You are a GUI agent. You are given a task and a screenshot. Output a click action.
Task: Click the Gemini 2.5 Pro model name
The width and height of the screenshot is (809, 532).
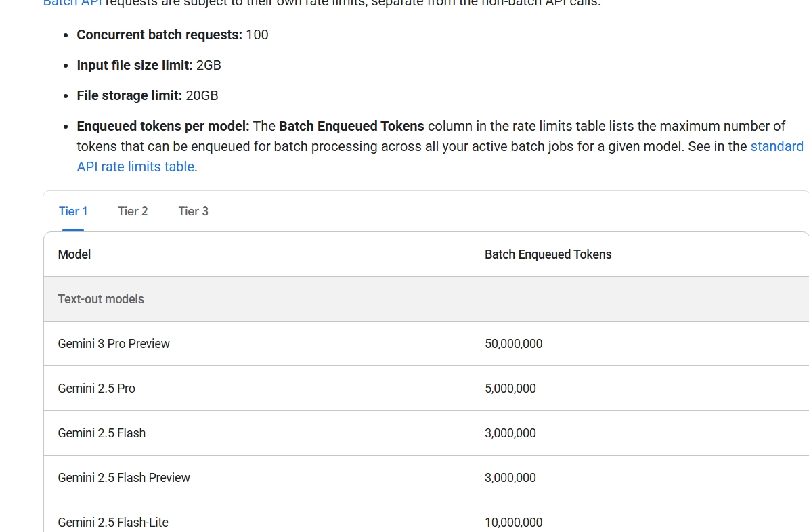(97, 389)
